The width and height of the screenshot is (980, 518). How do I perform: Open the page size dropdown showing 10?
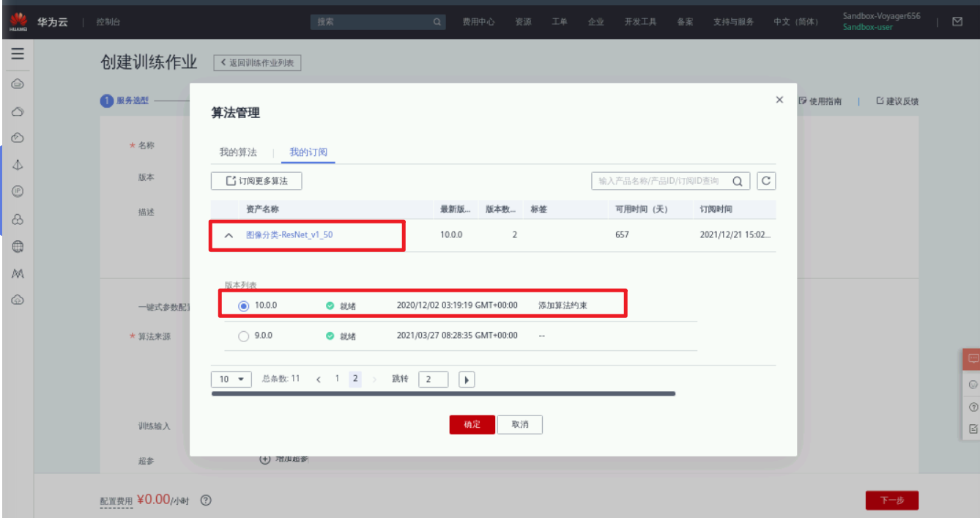click(231, 380)
